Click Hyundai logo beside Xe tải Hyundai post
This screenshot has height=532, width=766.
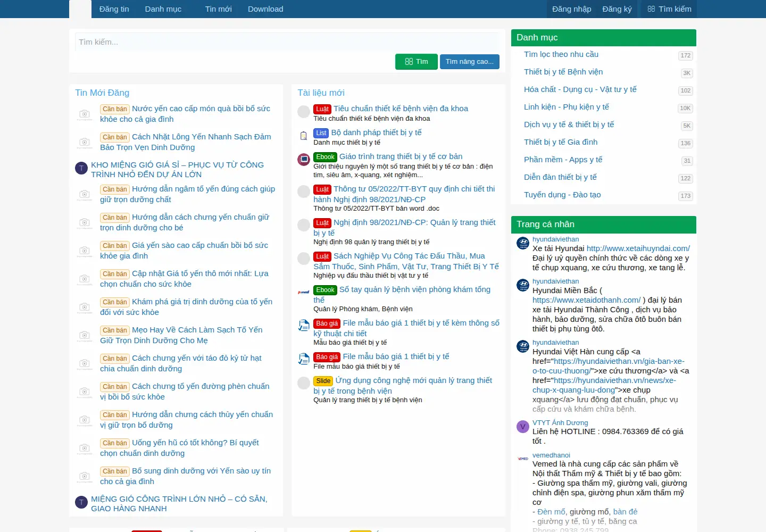[x=523, y=243]
